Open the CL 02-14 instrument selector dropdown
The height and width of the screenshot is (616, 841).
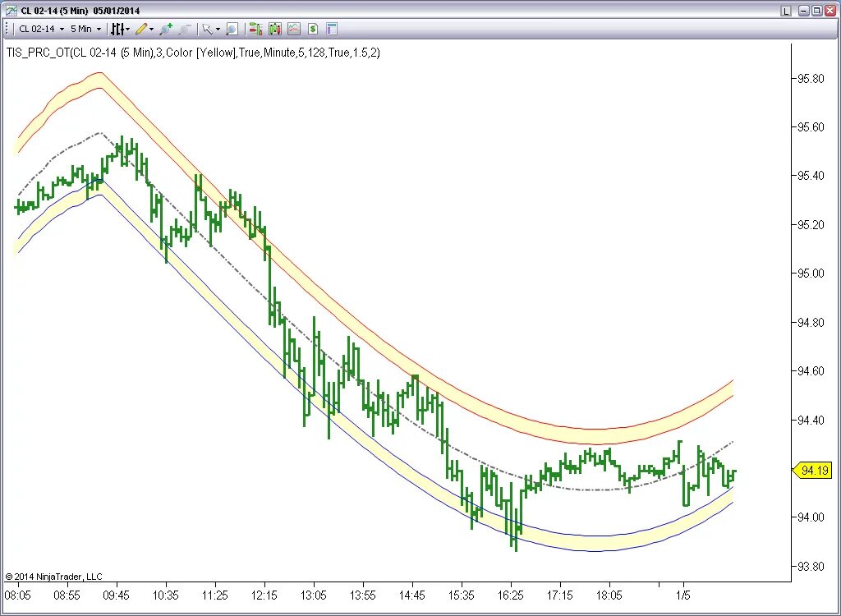(x=41, y=29)
